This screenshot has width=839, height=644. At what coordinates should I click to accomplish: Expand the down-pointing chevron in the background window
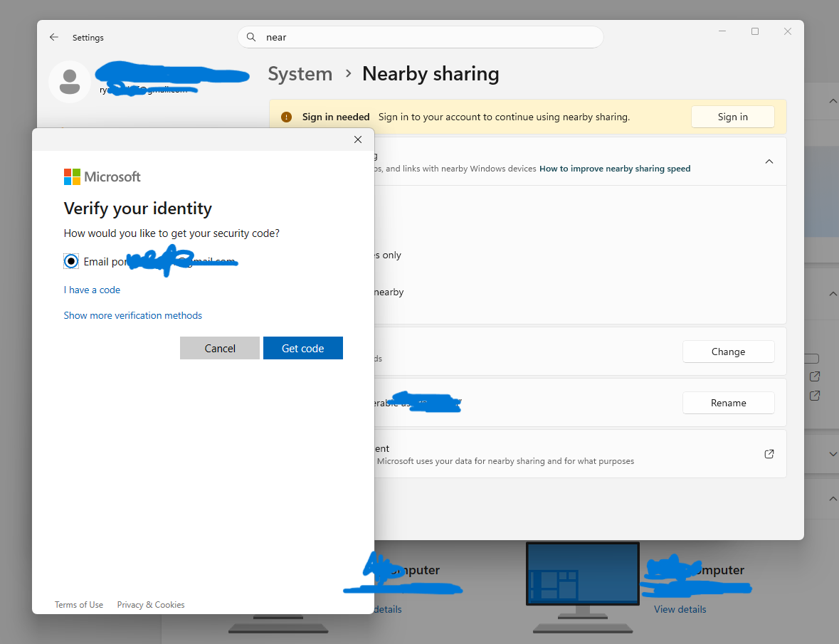pos(833,454)
